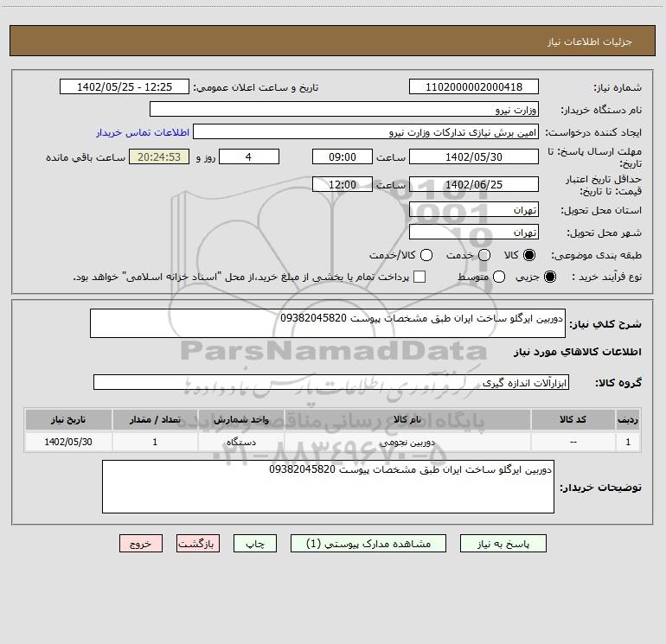Click the row number cell 1
The width and height of the screenshot is (666, 644).
tap(628, 442)
